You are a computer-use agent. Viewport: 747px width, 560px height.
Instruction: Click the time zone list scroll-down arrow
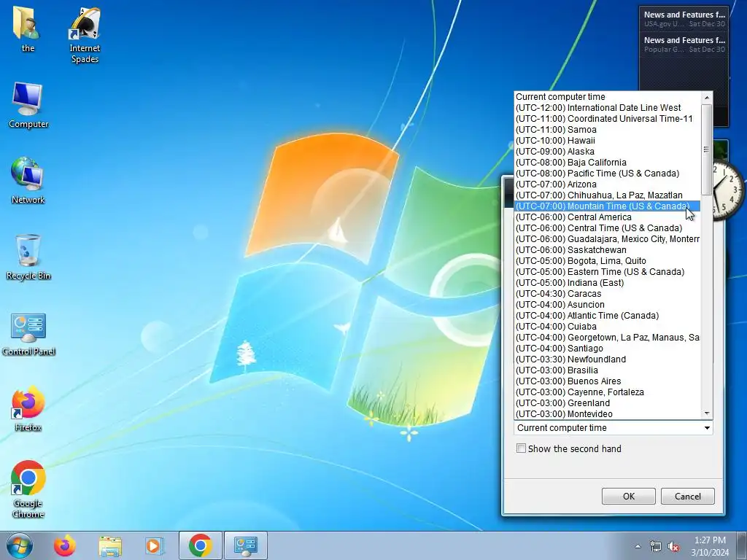[707, 413]
